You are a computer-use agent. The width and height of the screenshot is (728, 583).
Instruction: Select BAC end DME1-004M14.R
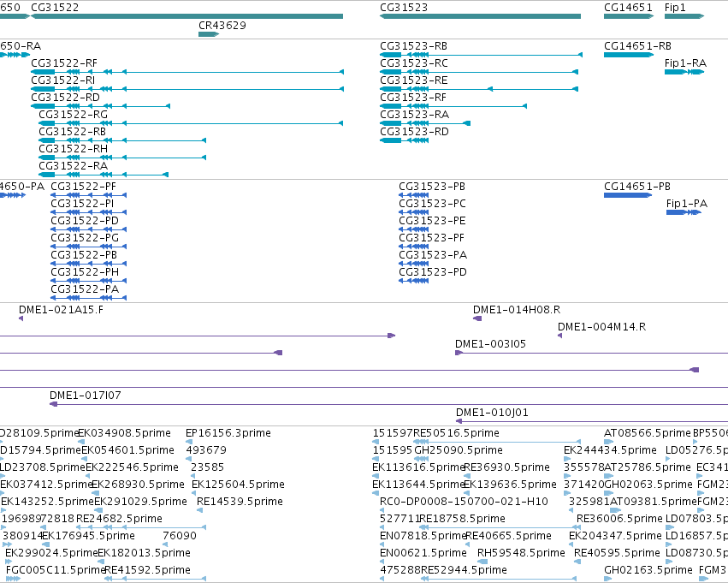pyautogui.click(x=560, y=336)
